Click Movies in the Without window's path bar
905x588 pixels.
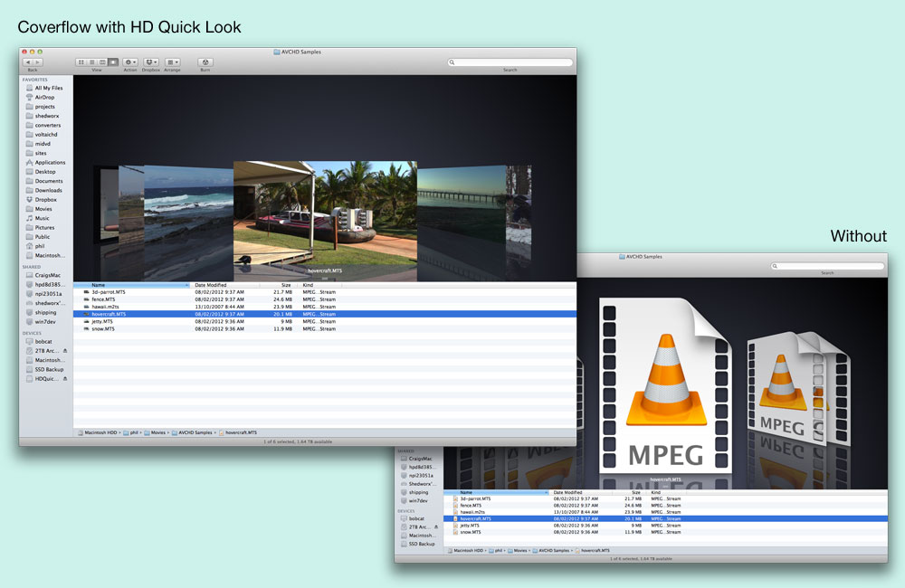[x=517, y=551]
